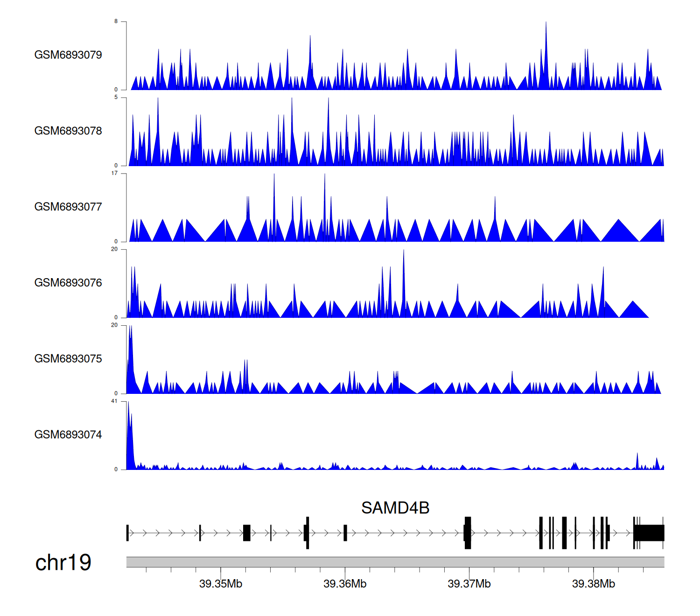This screenshot has width=700, height=616.
Task: Click the large rightmost SAMD4B exon block
Action: click(x=650, y=533)
